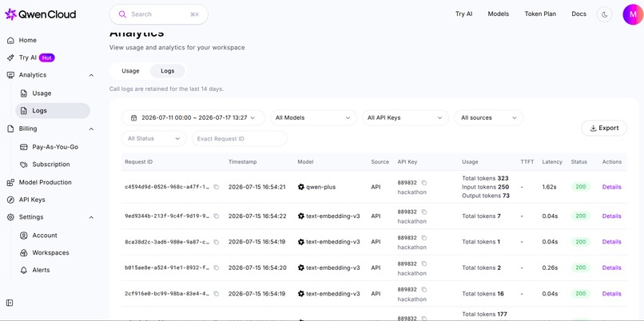Switch to the Logs tab

pyautogui.click(x=168, y=71)
